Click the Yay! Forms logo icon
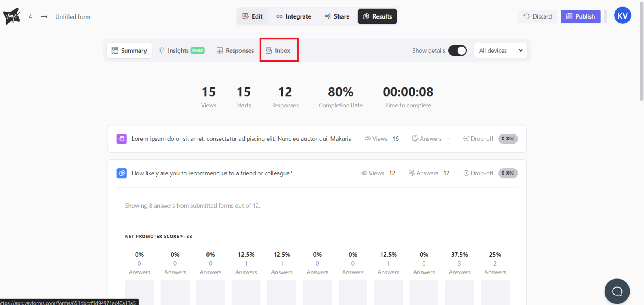This screenshot has width=644, height=305. pos(11,16)
